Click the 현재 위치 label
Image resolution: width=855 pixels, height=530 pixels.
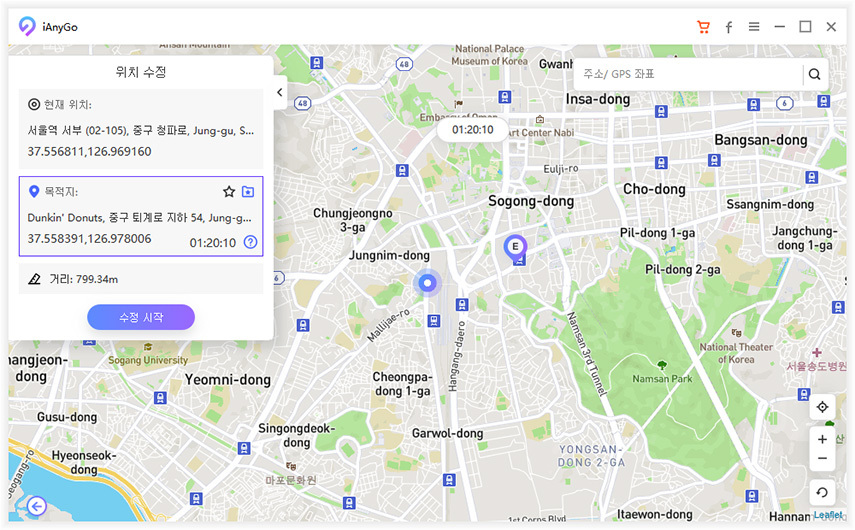(68, 105)
